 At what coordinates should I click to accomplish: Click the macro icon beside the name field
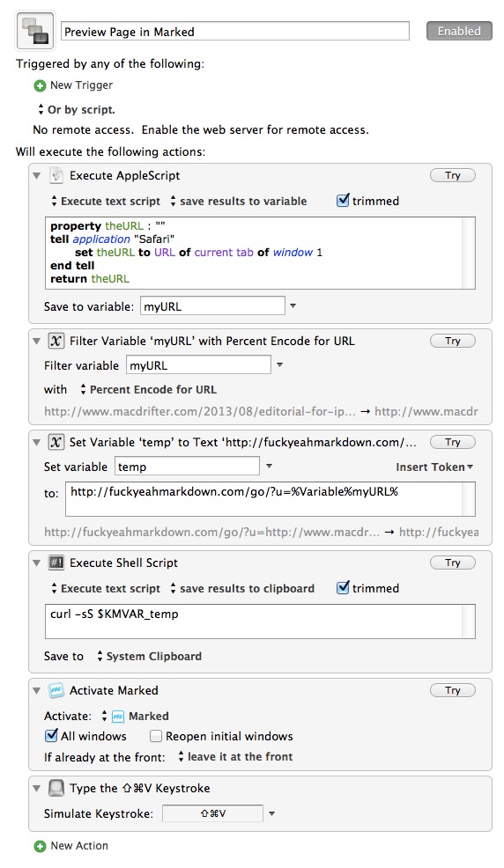coord(36,31)
